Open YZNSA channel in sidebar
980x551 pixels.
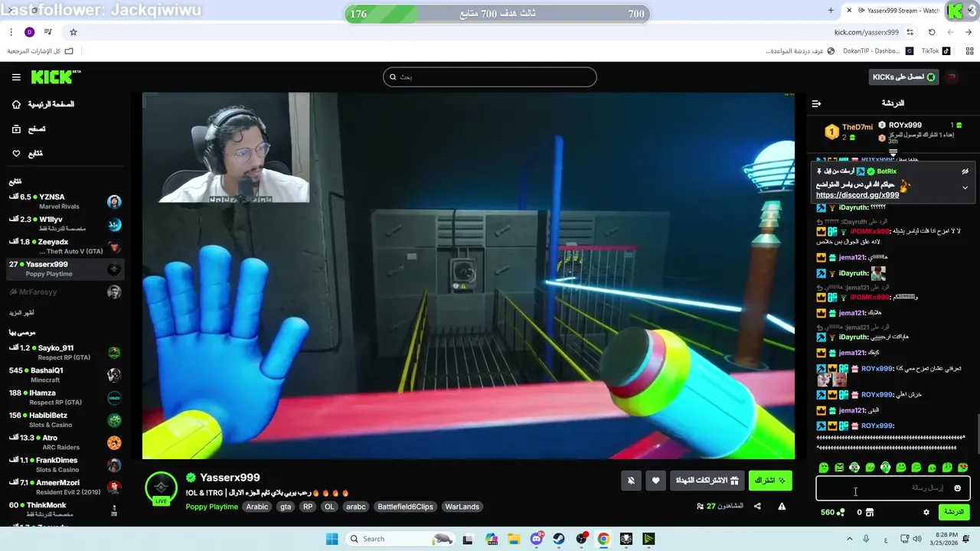point(64,201)
